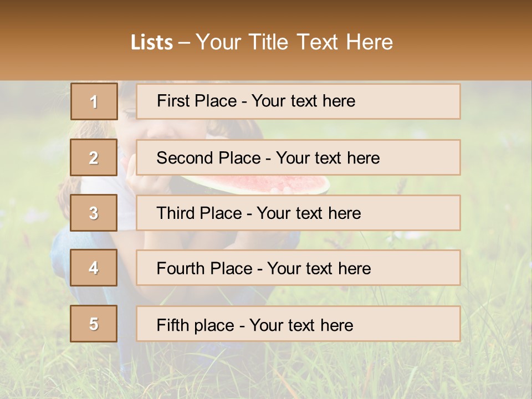Screen dimensions: 532x399
Task: Click the child's blue jeans in the photo
Action: tap(62, 255)
